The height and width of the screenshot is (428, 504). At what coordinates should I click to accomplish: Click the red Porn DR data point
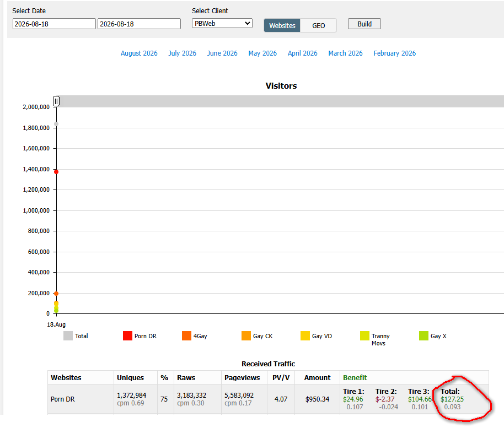pos(56,172)
